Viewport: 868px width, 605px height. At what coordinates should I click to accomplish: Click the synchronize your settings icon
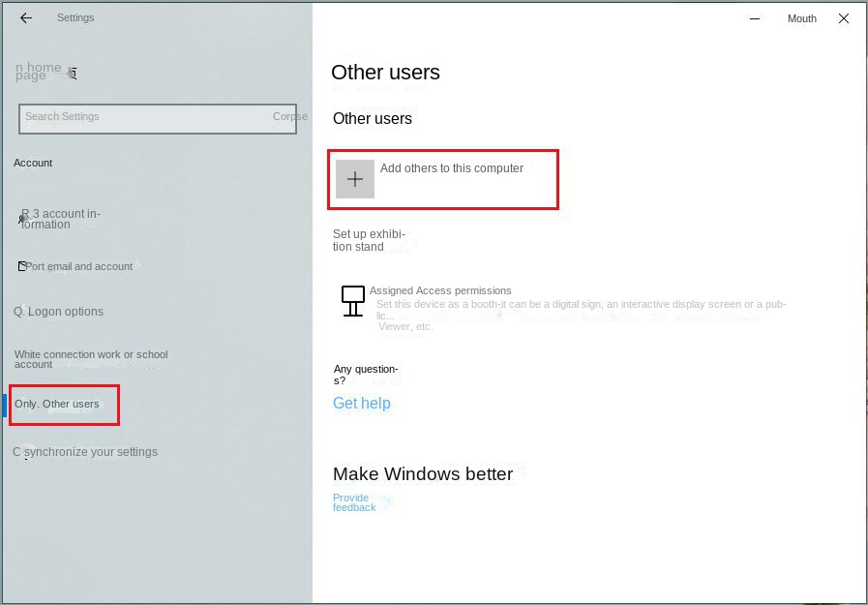(18, 452)
